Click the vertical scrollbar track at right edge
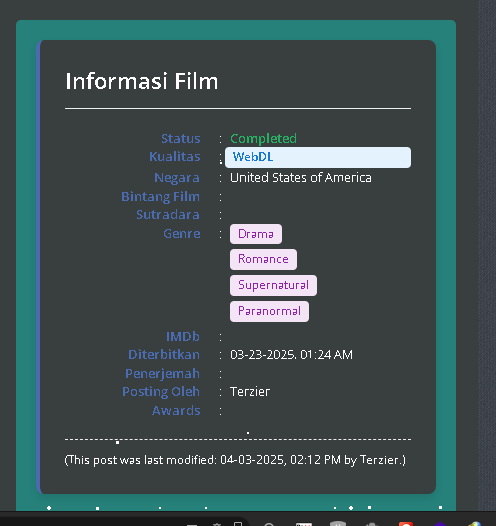The width and height of the screenshot is (496, 526). pyautogui.click(x=487, y=255)
